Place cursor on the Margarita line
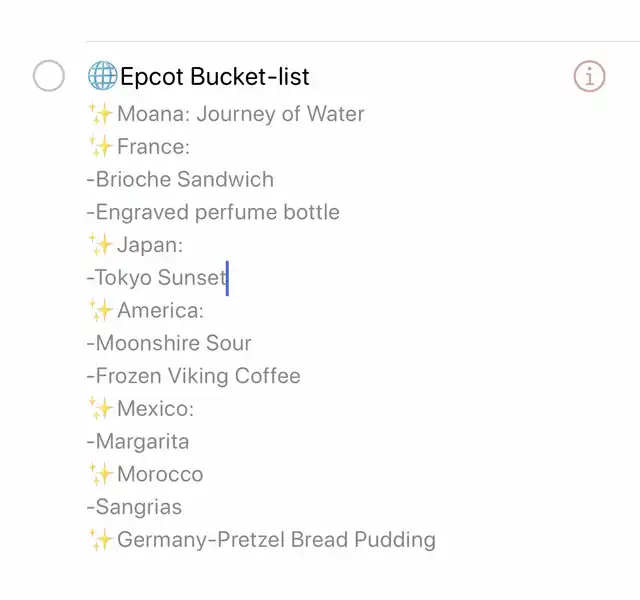640x600 pixels. click(138, 441)
